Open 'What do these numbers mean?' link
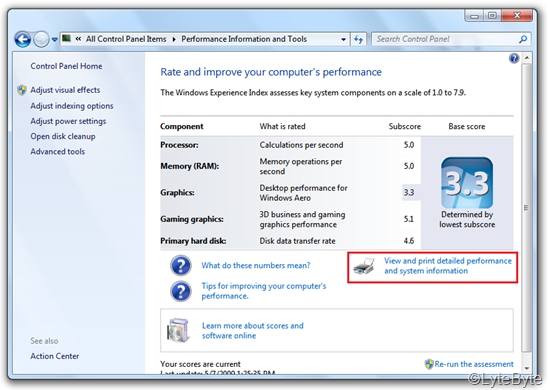The image size is (550, 390). [256, 265]
